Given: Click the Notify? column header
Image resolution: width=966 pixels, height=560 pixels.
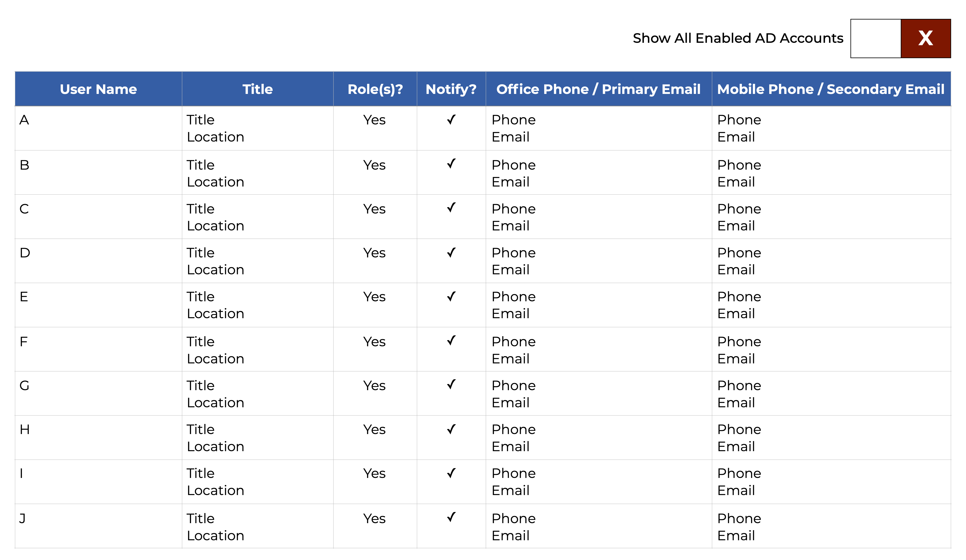Looking at the screenshot, I should pos(451,89).
